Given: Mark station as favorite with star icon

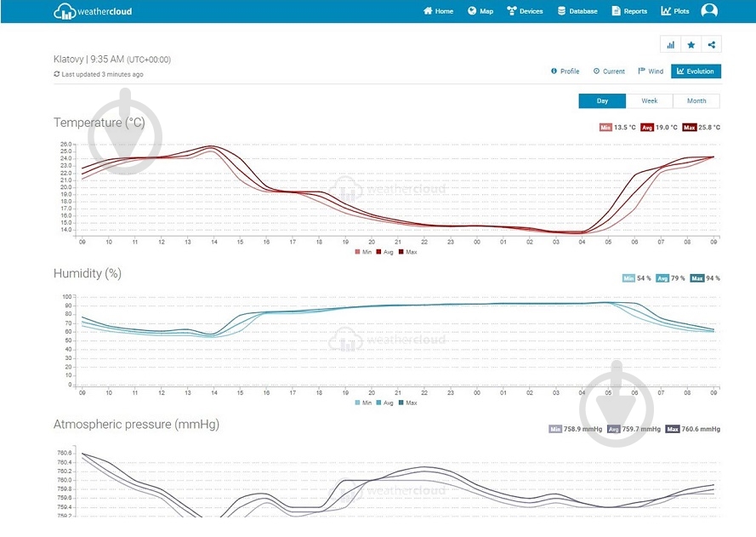Looking at the screenshot, I should tap(691, 45).
